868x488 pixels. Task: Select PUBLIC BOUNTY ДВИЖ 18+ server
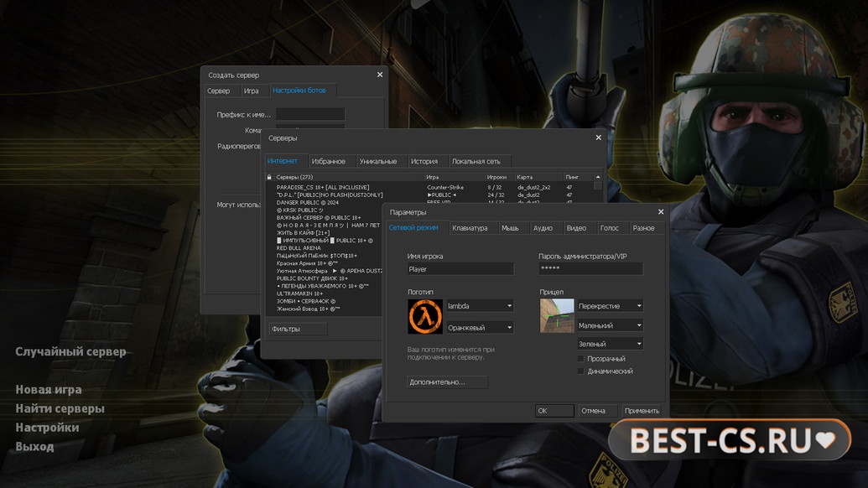(325, 278)
